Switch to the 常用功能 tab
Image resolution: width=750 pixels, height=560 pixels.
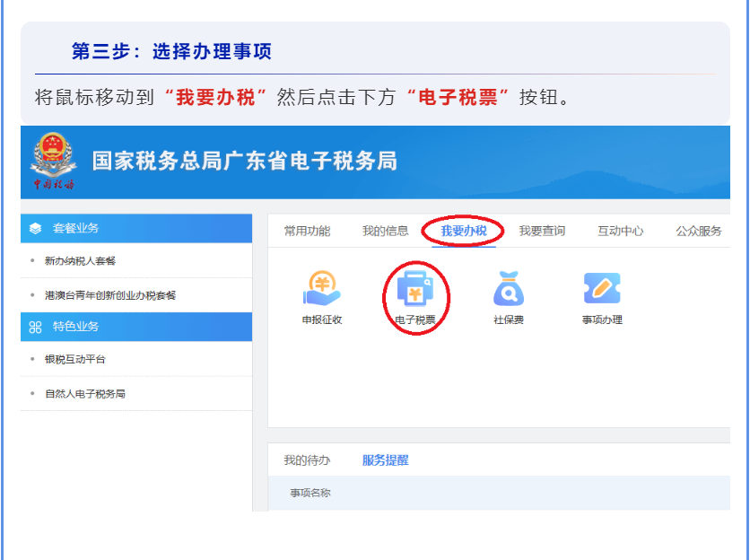pos(307,232)
